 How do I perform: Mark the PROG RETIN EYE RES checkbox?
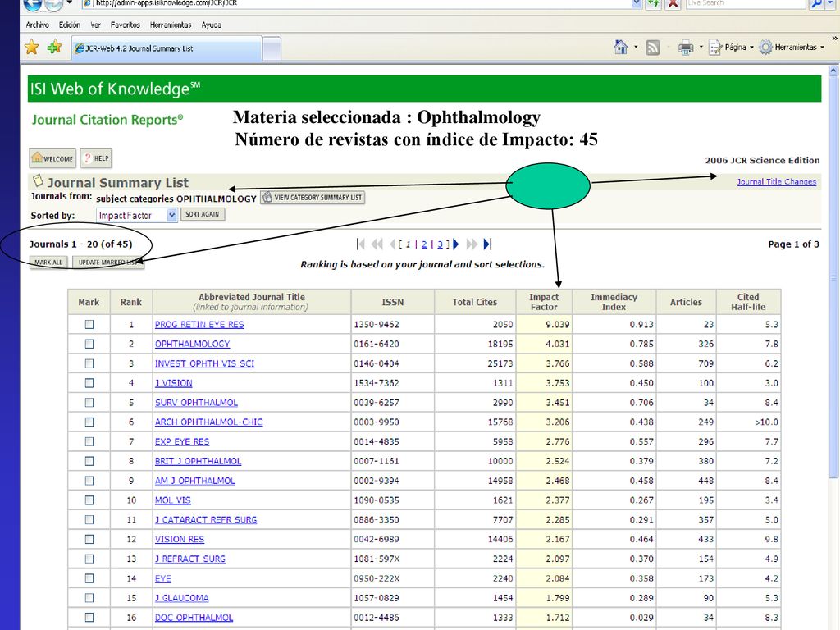[89, 325]
